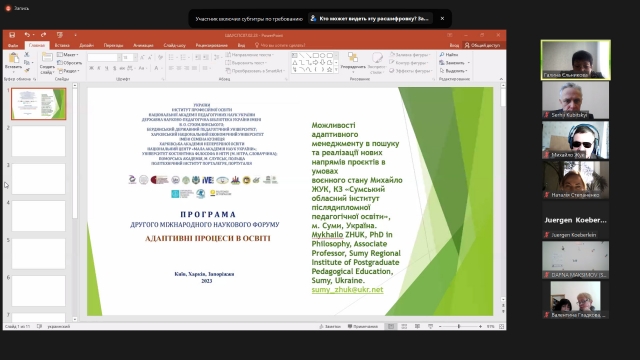The width and height of the screenshot is (640, 360).
Task: Toggle text Shadow (S) formatting
Action: click(x=114, y=68)
